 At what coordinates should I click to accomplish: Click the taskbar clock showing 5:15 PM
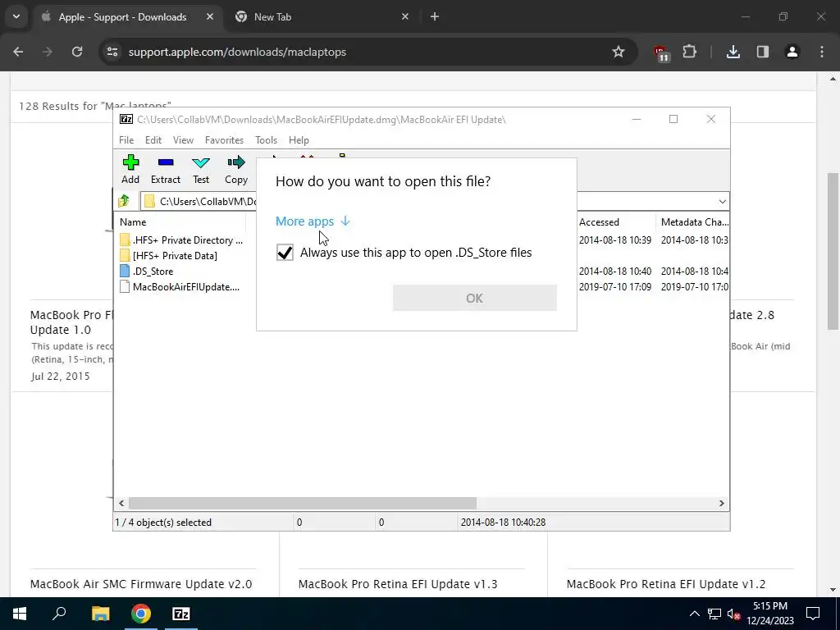(770, 614)
